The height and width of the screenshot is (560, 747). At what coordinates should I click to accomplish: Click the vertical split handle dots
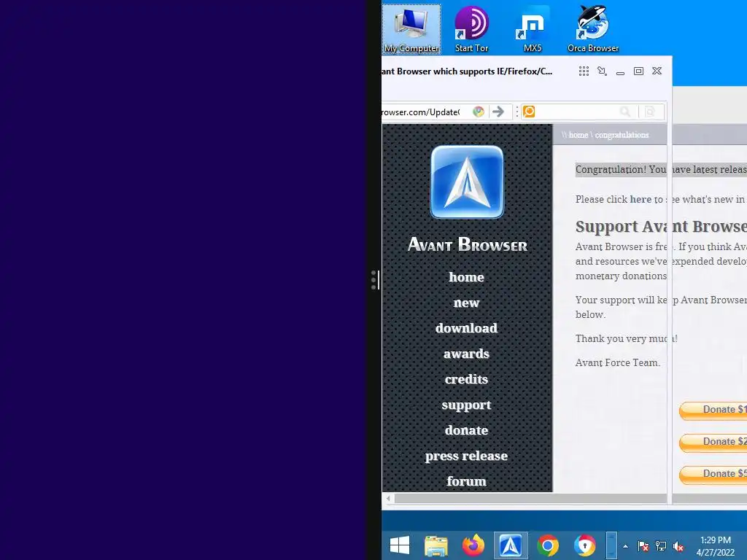pyautogui.click(x=374, y=280)
